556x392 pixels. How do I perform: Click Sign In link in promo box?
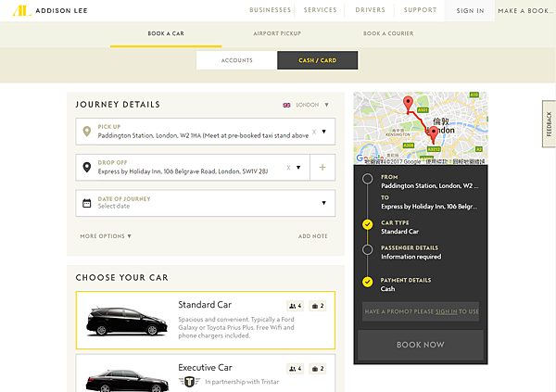tap(446, 311)
